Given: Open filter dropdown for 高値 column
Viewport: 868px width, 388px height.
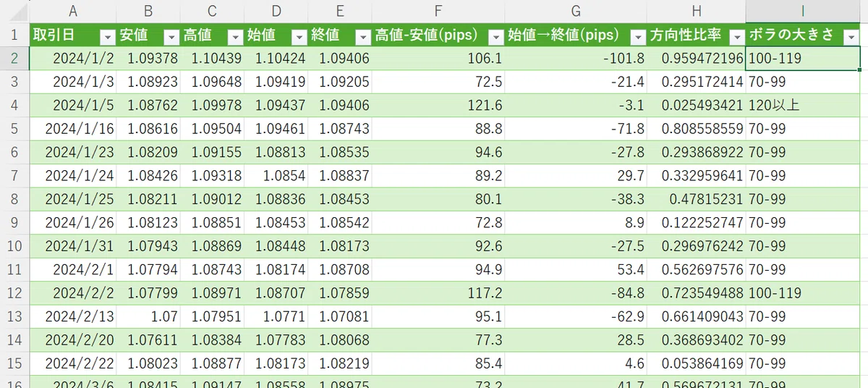Looking at the screenshot, I should coord(235,38).
